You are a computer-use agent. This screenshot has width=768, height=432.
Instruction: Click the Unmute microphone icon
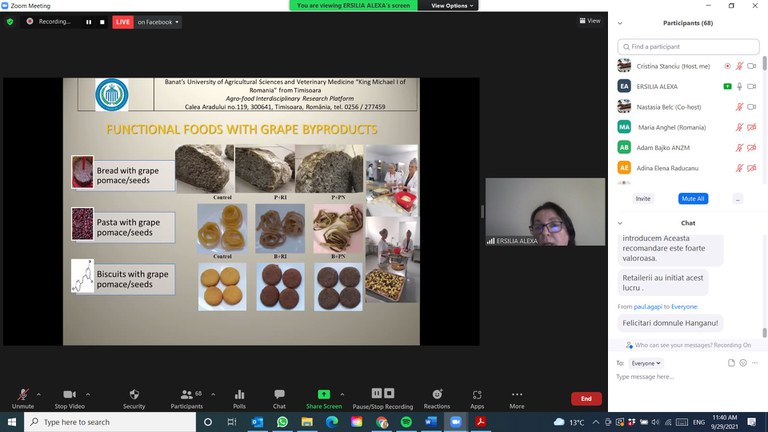pyautogui.click(x=22, y=395)
